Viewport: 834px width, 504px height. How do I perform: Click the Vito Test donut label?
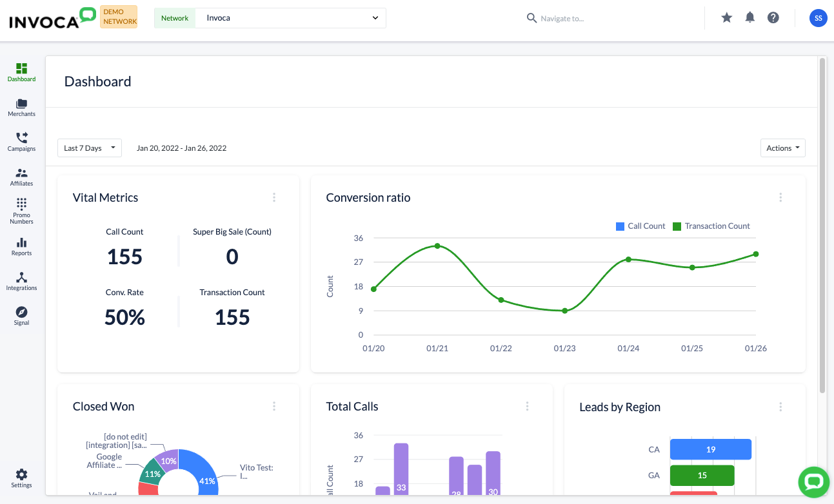(257, 472)
